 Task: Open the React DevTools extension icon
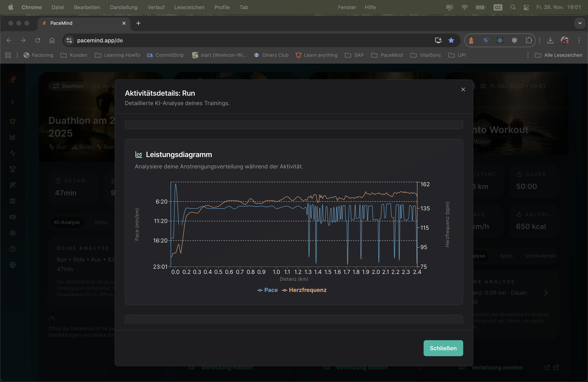coord(500,40)
